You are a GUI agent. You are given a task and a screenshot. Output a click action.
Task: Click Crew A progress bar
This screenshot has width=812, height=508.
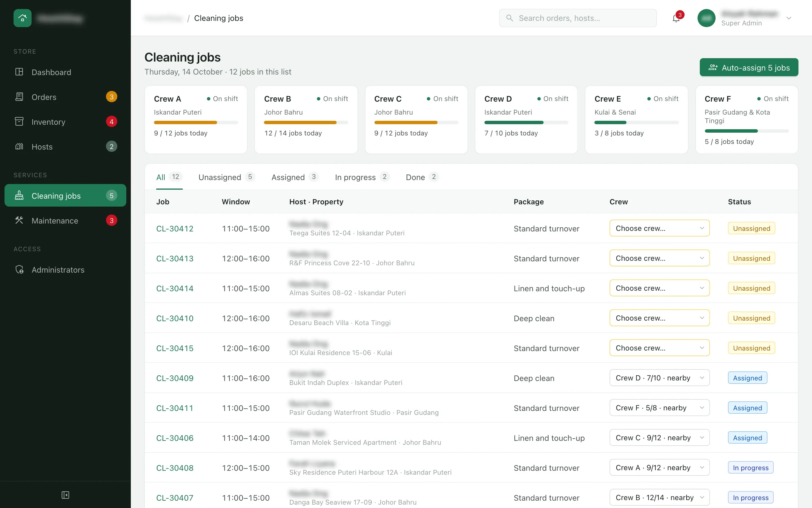coord(196,123)
